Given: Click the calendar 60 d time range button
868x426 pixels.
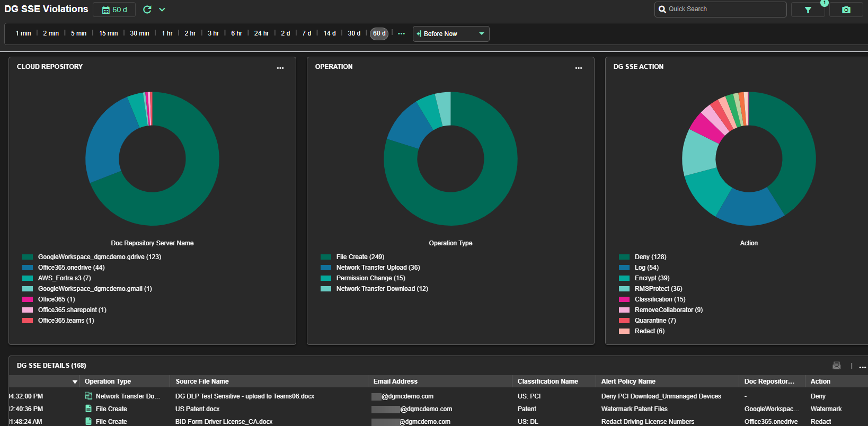Looking at the screenshot, I should [114, 10].
